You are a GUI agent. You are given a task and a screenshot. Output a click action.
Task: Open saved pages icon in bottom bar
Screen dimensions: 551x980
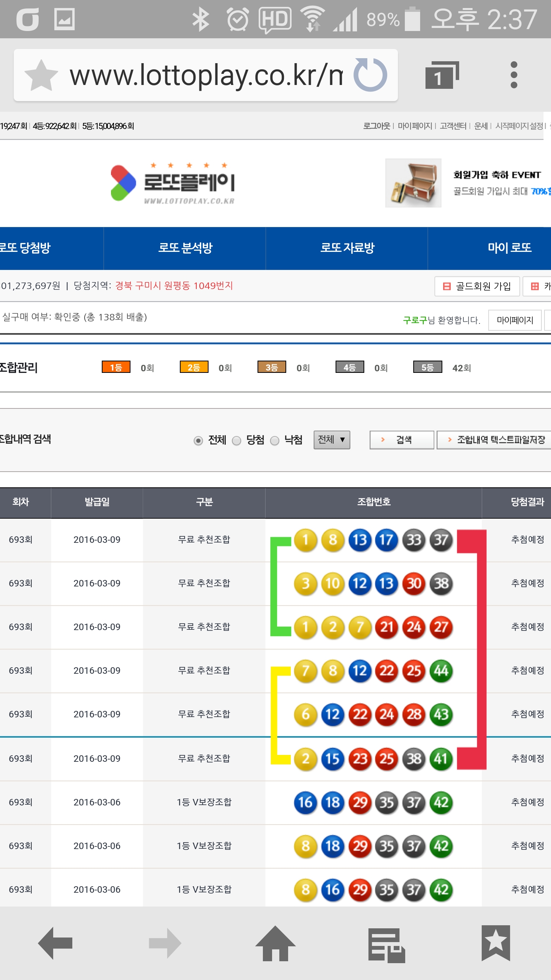coord(386,944)
